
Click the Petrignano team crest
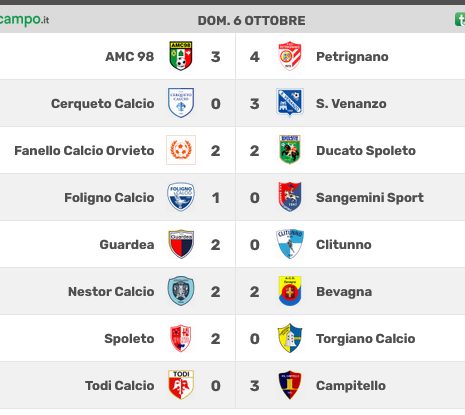click(290, 56)
